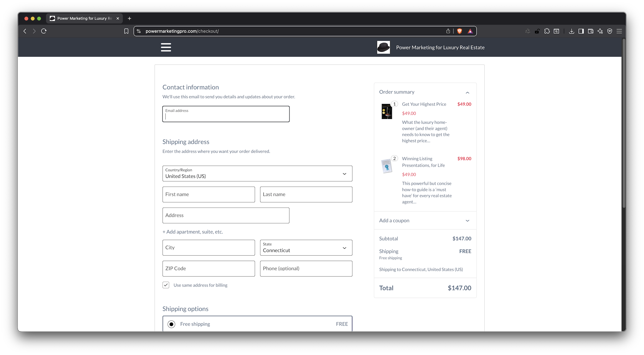The image size is (644, 355).
Task: Expand the Add a coupon section
Action: (425, 220)
